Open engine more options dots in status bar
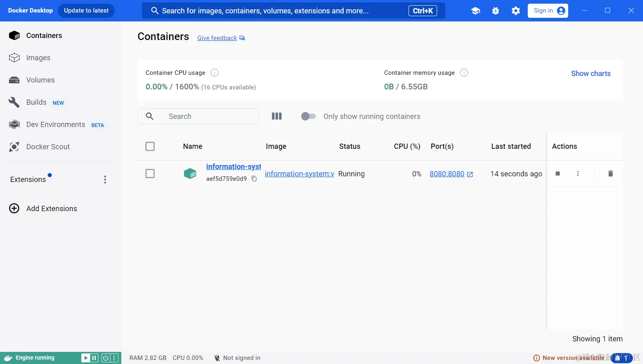 [114, 358]
